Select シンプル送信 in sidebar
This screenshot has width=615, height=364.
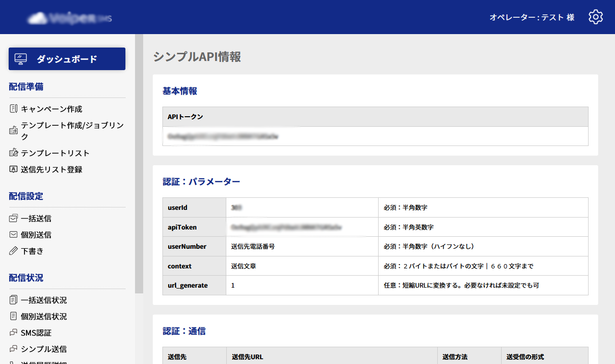tap(44, 349)
